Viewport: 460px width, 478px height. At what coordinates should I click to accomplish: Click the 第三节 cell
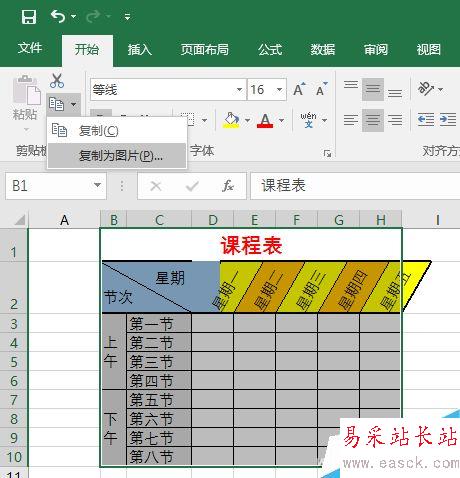pos(159,362)
